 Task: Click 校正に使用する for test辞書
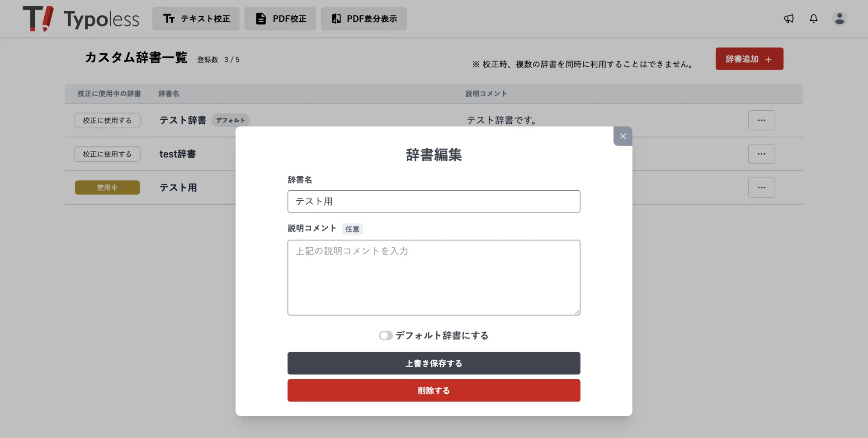(107, 154)
